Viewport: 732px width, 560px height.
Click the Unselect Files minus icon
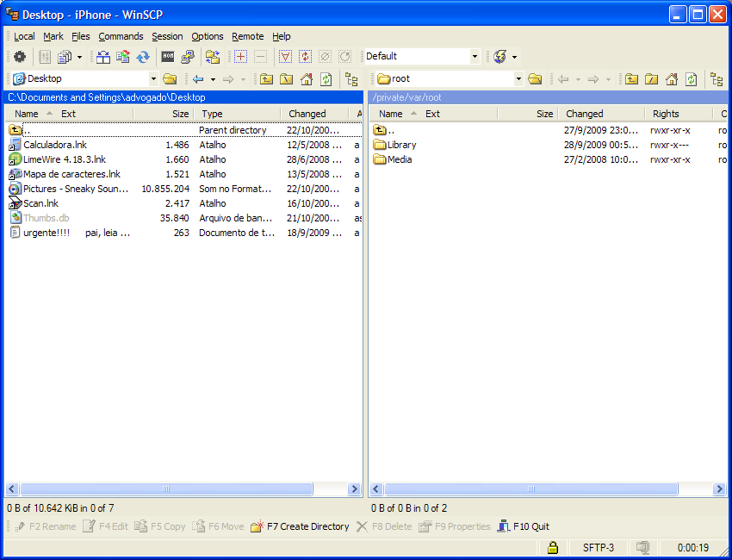pyautogui.click(x=260, y=57)
